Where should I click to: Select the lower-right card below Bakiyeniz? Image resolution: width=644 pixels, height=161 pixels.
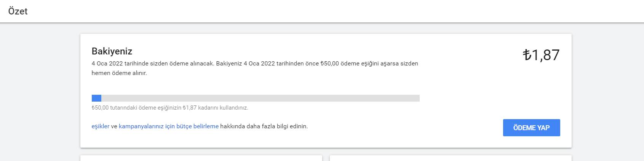[451, 158]
